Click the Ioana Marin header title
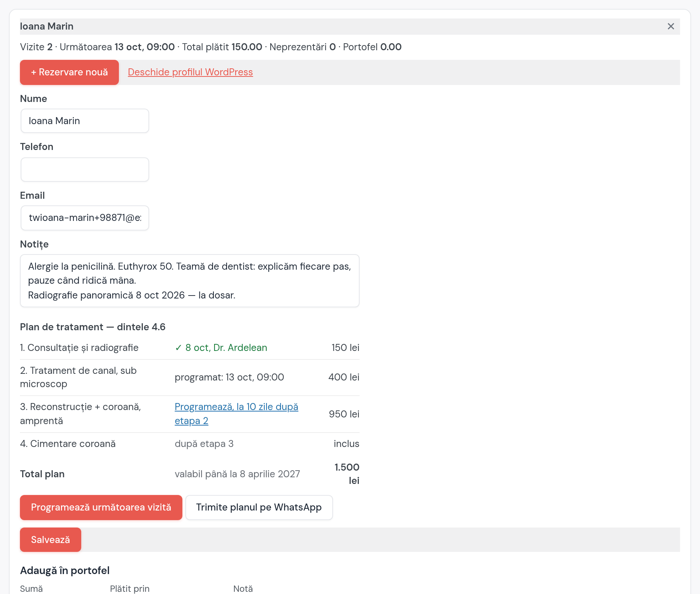The image size is (700, 594). tap(47, 26)
